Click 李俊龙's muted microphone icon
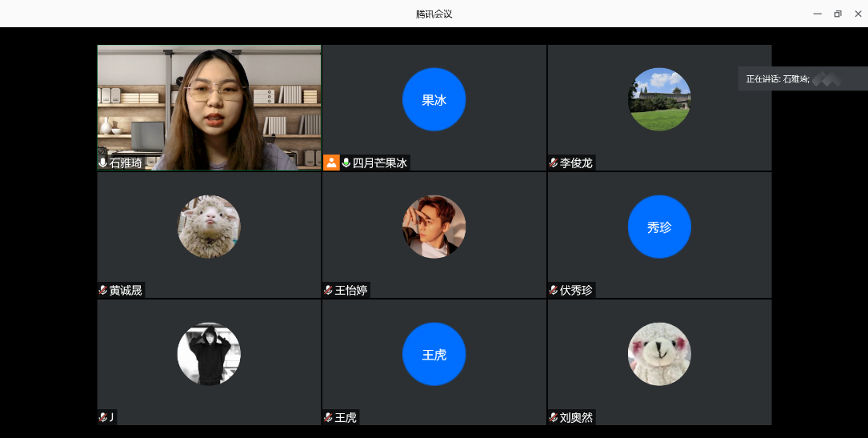Viewport: 868px width, 438px height. 554,163
